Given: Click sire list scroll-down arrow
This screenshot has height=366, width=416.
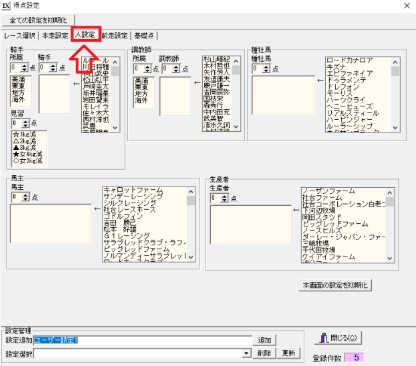Looking at the screenshot, I should (395, 128).
